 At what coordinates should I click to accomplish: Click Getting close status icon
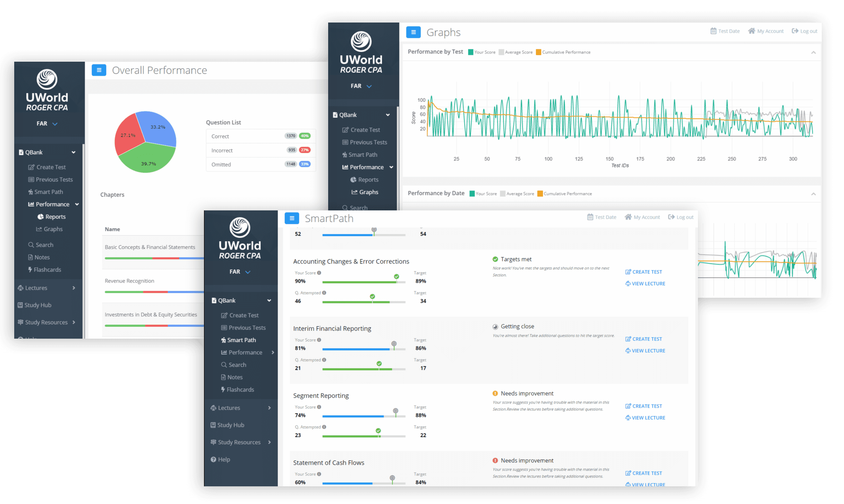[x=495, y=327]
